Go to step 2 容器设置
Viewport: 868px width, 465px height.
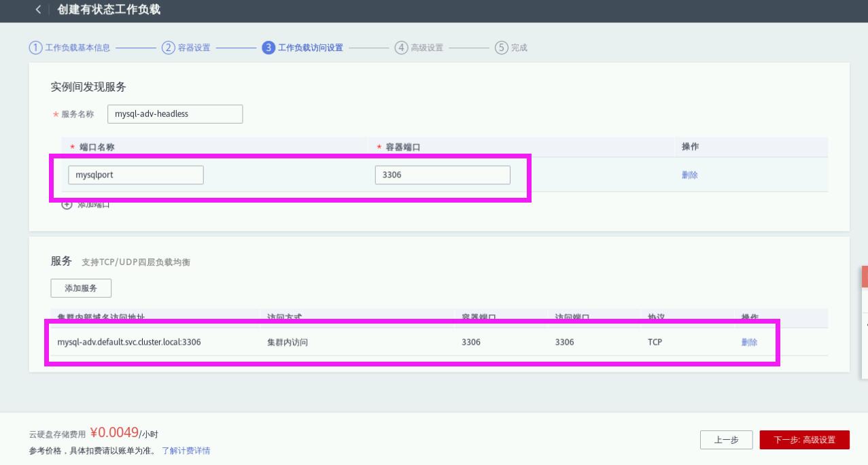pos(186,48)
